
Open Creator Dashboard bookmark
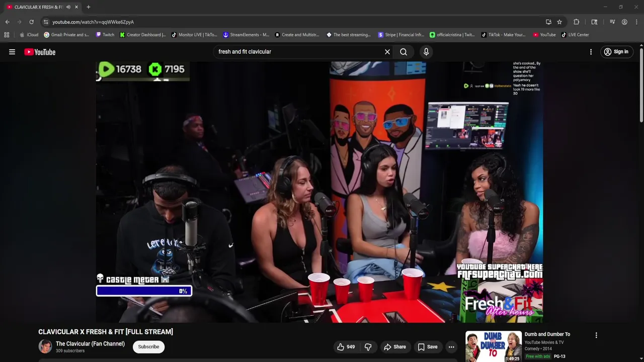143,35
